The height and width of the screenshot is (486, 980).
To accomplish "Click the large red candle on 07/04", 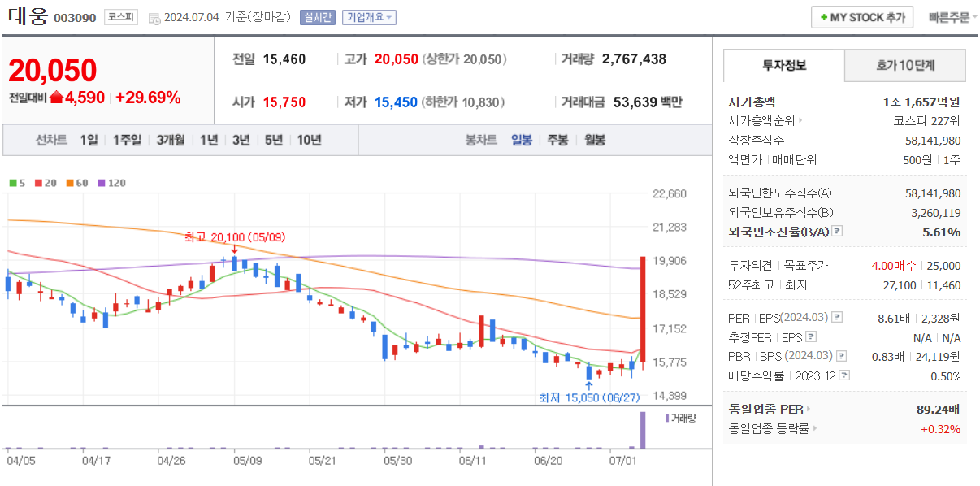I will point(643,310).
